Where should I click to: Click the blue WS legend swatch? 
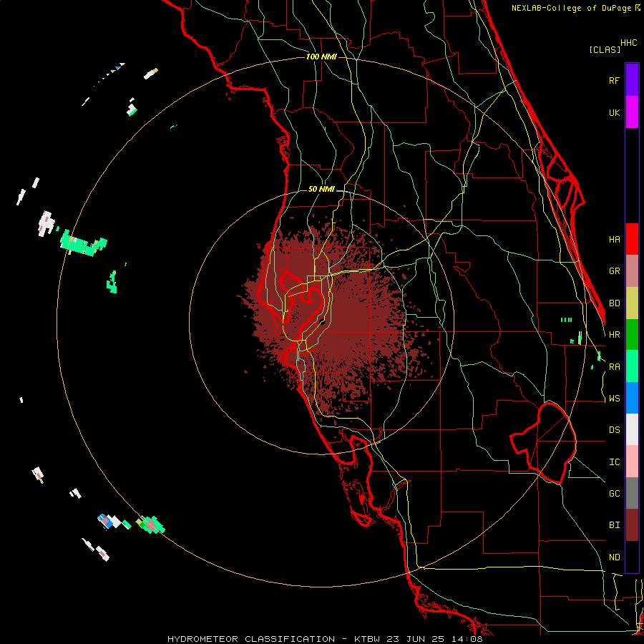pos(632,398)
